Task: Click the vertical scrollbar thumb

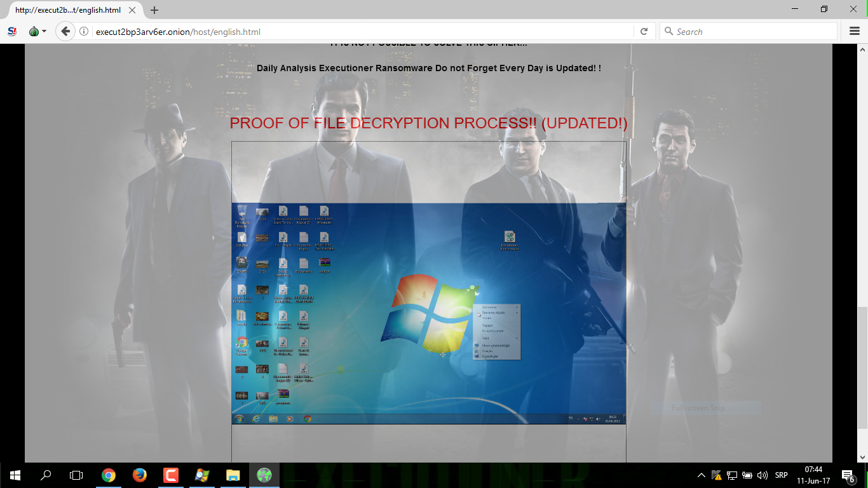Action: tap(862, 369)
